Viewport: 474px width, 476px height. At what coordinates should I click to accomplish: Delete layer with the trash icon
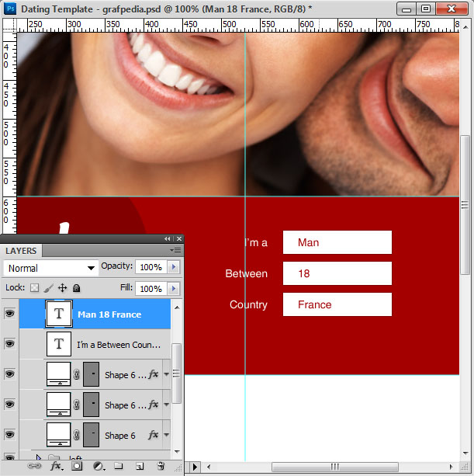coord(161,466)
